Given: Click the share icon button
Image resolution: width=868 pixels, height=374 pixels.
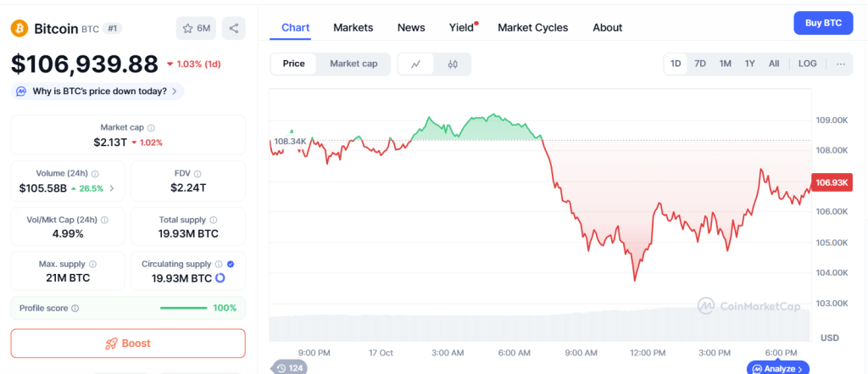Looking at the screenshot, I should (x=234, y=28).
